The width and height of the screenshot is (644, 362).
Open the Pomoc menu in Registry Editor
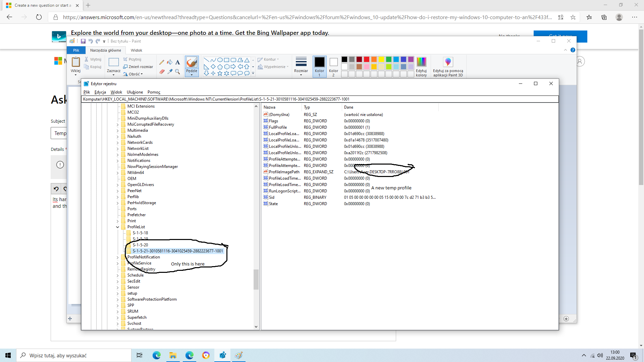tap(154, 92)
